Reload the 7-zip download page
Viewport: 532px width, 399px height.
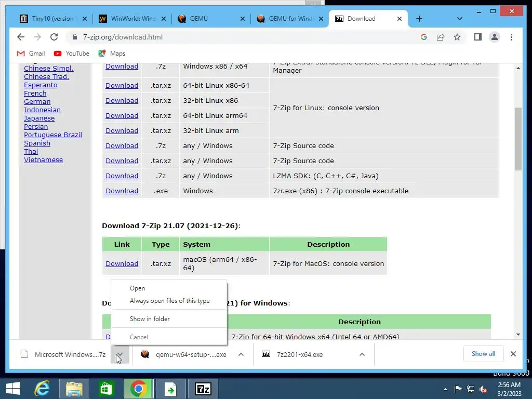[54, 37]
